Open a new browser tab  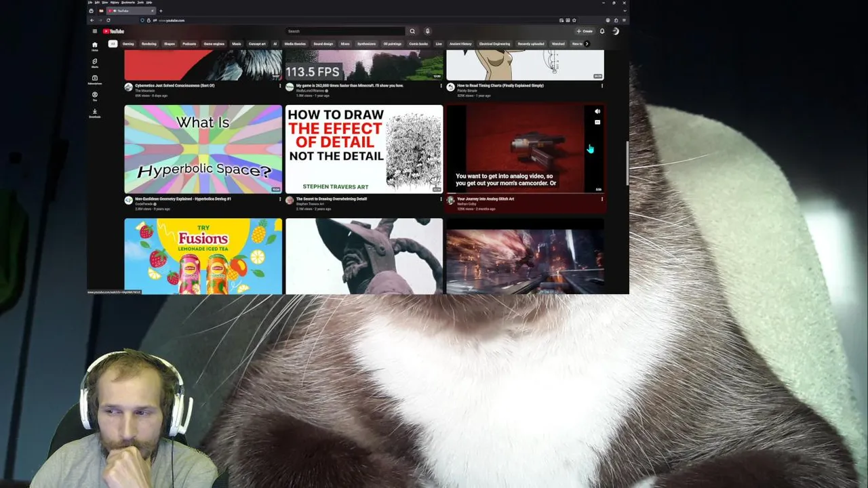[x=161, y=11]
